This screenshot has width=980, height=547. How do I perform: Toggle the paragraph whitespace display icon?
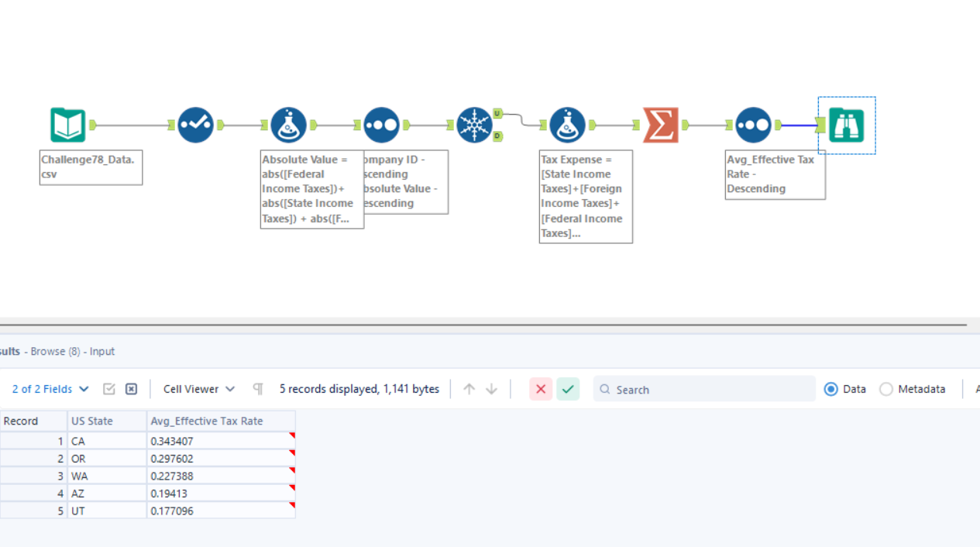pyautogui.click(x=258, y=389)
